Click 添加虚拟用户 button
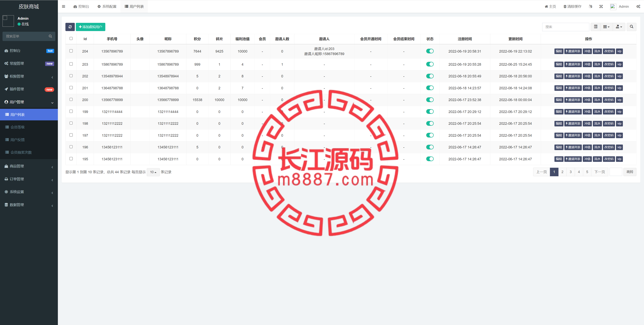Screen dimensions: 644x325 click(x=91, y=27)
